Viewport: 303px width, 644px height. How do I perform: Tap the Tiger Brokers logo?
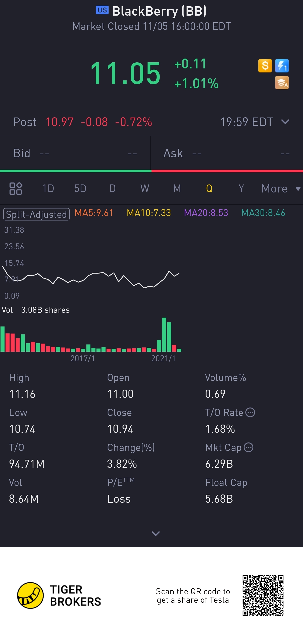(x=59, y=595)
